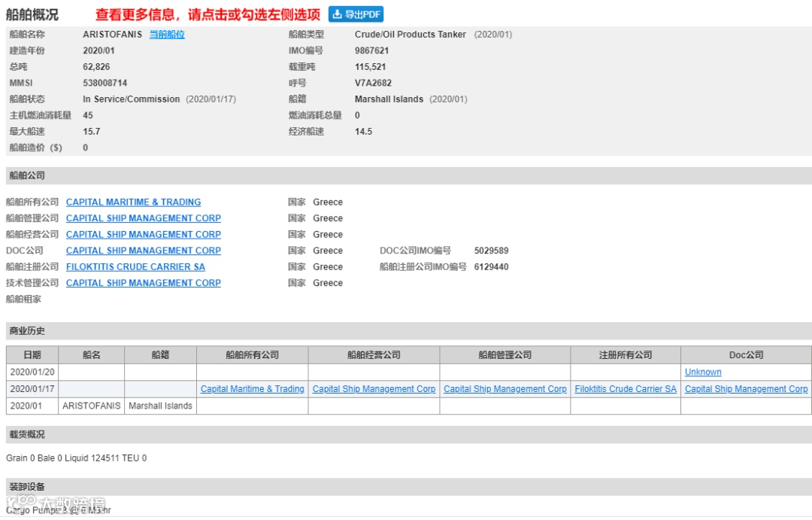The image size is (812, 520).
Task: Open CAPITAL MARITIME & TRADING owner company link
Action: click(133, 202)
